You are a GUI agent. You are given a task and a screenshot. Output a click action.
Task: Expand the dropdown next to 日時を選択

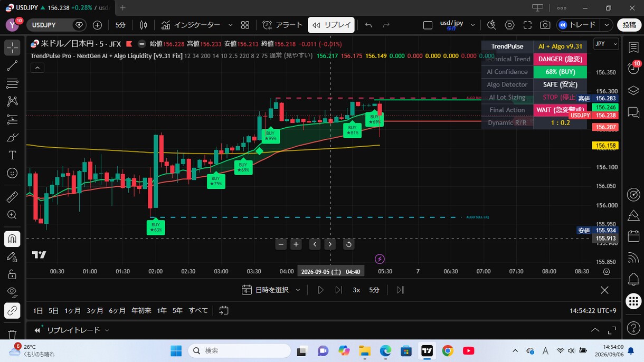(298, 290)
